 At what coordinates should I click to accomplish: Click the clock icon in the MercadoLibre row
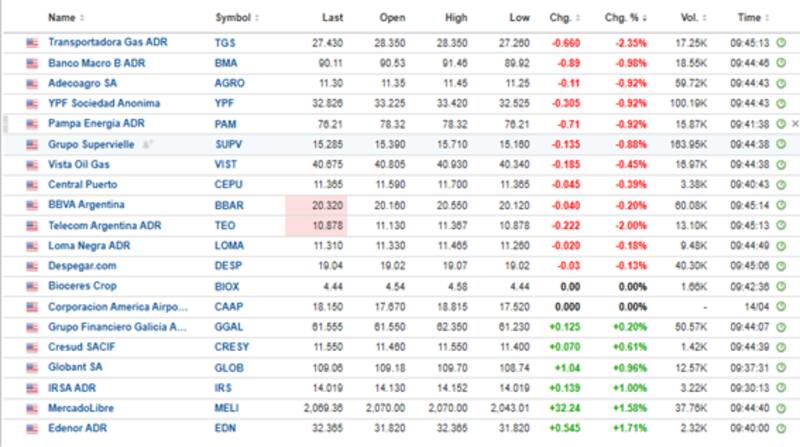[x=780, y=408]
